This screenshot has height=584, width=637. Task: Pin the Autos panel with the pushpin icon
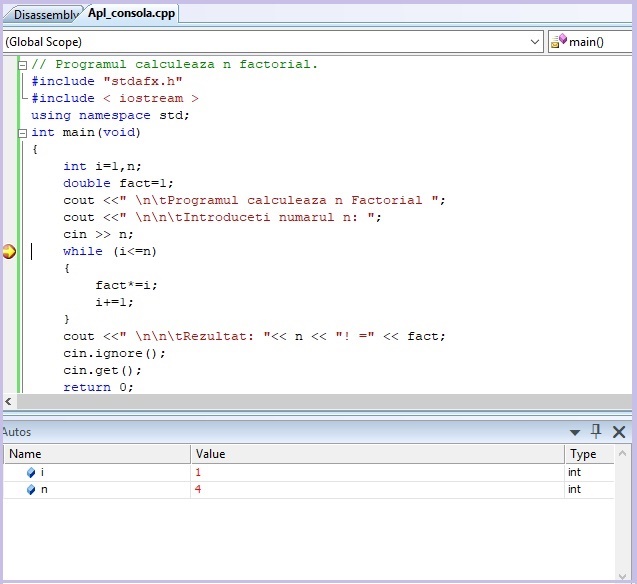[596, 432]
